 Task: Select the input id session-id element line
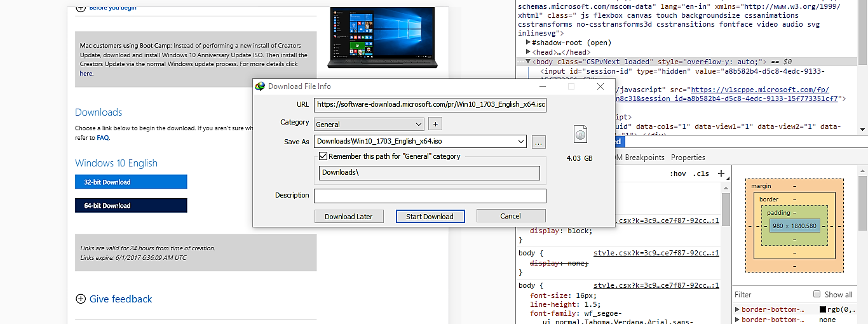tap(682, 71)
